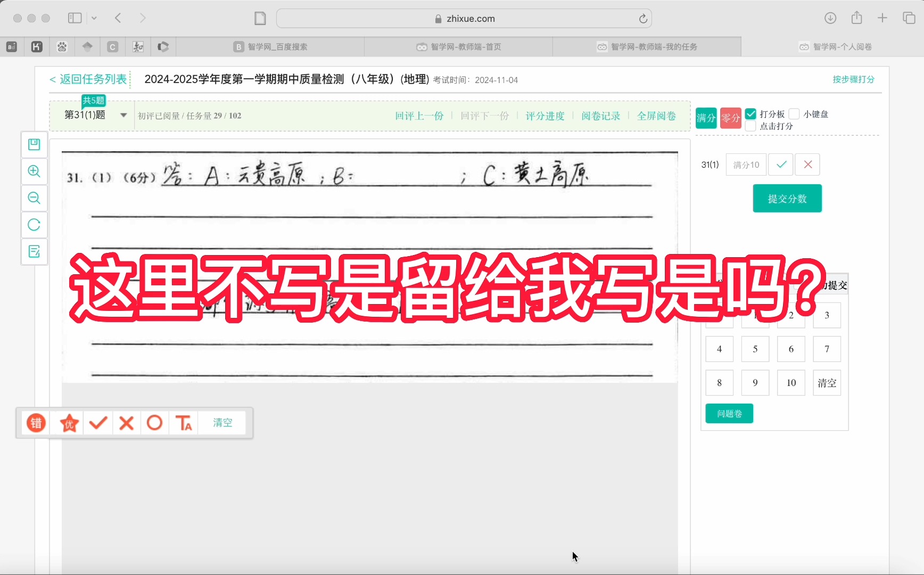Mark 31(1) wrong with red X
The height and width of the screenshot is (575, 924).
807,165
